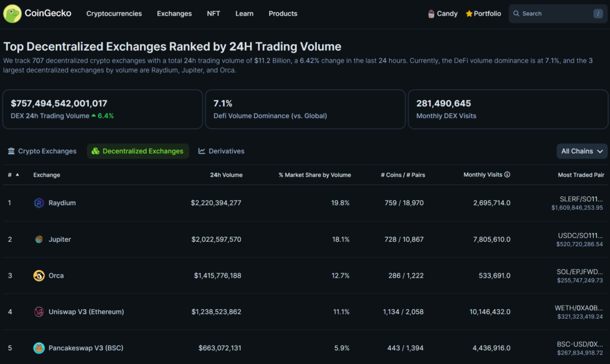Click the search magnifier icon
The height and width of the screenshot is (364, 610).
(516, 14)
